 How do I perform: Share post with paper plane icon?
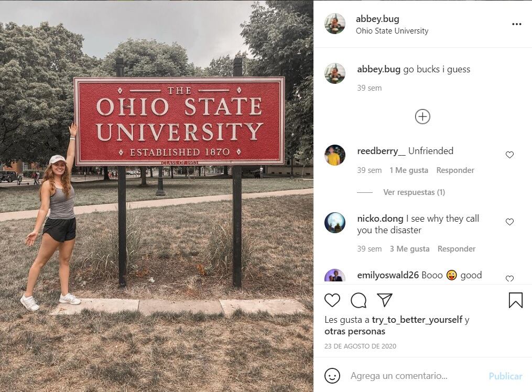(385, 300)
